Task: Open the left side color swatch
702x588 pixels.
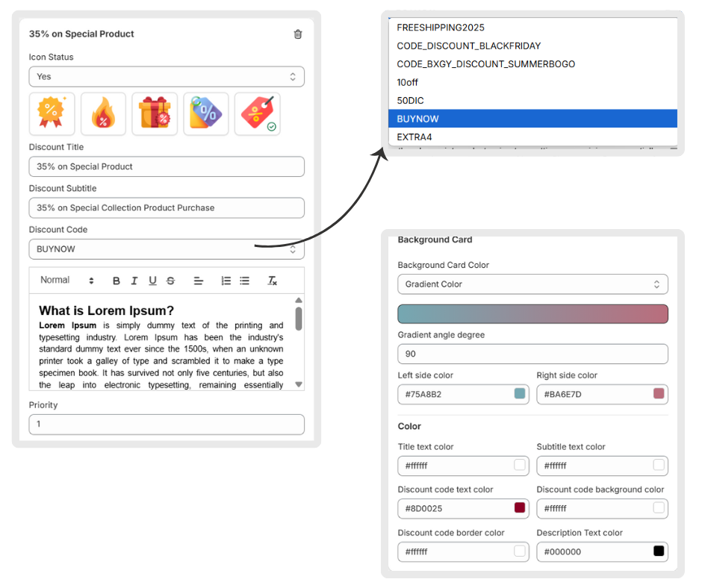Action: (x=520, y=393)
